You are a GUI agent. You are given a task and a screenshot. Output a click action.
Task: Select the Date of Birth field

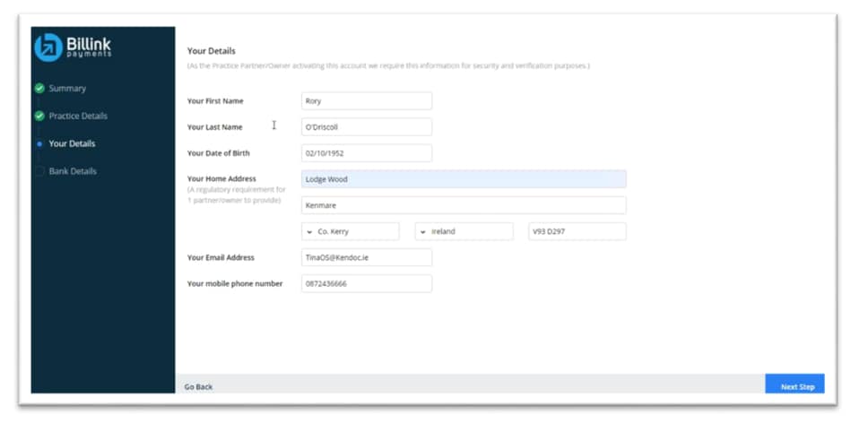click(367, 153)
